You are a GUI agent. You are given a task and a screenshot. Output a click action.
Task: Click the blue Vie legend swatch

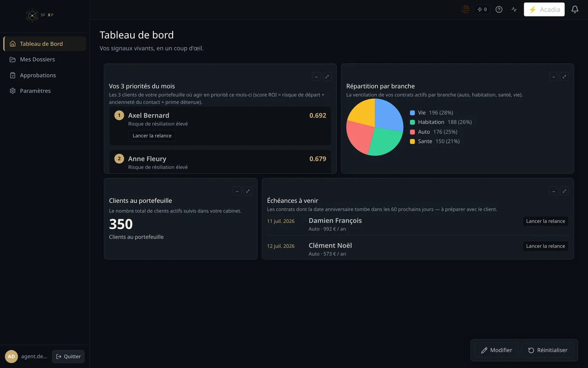point(412,113)
